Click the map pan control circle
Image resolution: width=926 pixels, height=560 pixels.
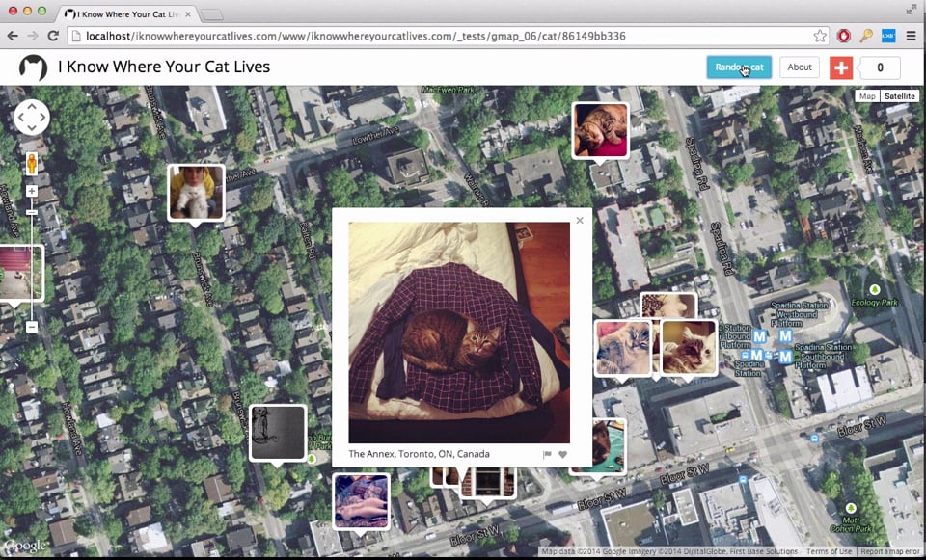click(x=32, y=117)
